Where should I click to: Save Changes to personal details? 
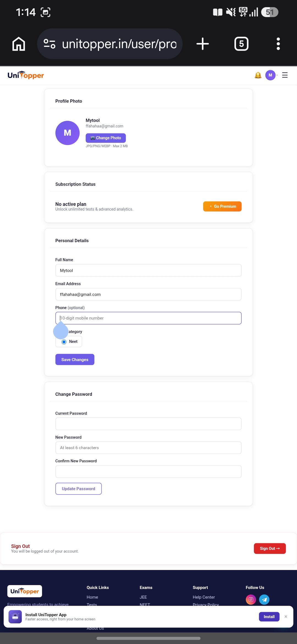(x=75, y=359)
